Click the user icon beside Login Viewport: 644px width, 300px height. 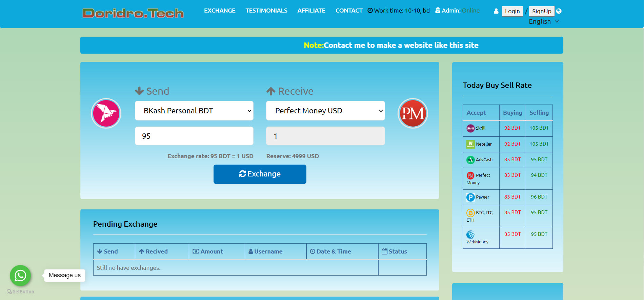coord(496,11)
